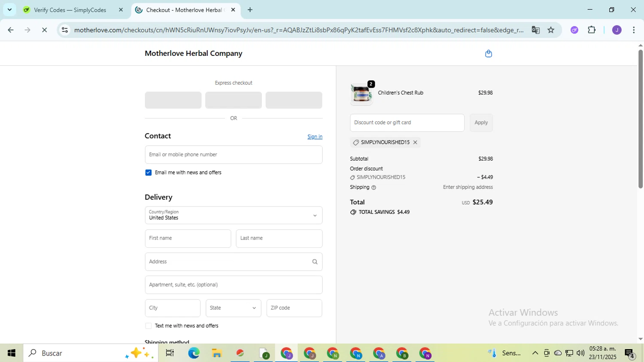Open the shipping info help icon
The image size is (644, 362).
pos(374,188)
